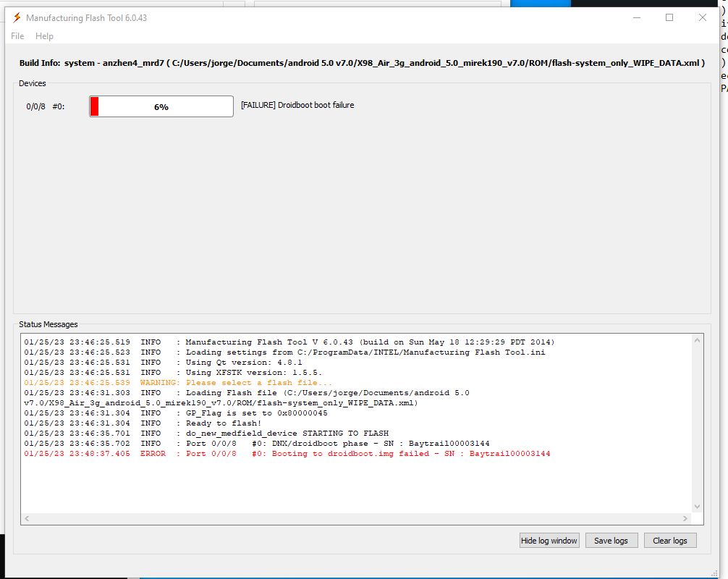Click the log scroll left arrow
The image size is (728, 579).
[27, 518]
